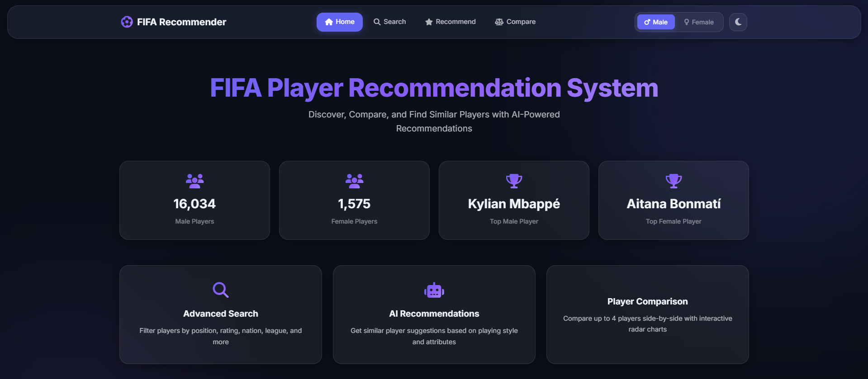The image size is (868, 379).
Task: Open the Search nav item
Action: coord(389,22)
